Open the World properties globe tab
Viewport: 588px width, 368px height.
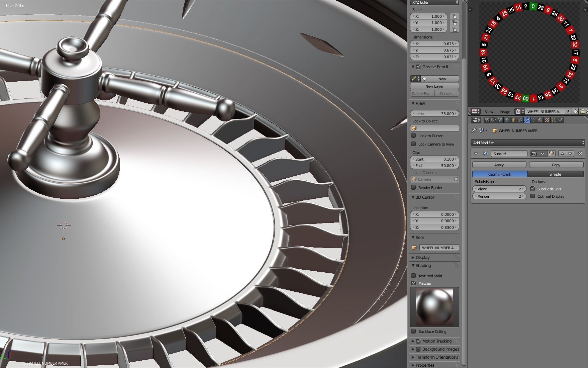click(507, 120)
